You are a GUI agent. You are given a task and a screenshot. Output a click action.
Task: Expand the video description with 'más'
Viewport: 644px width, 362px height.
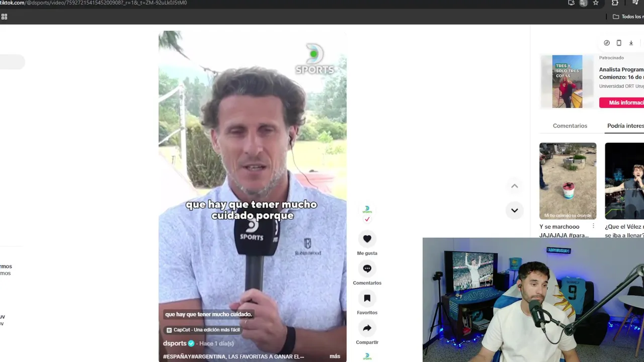pos(335,356)
